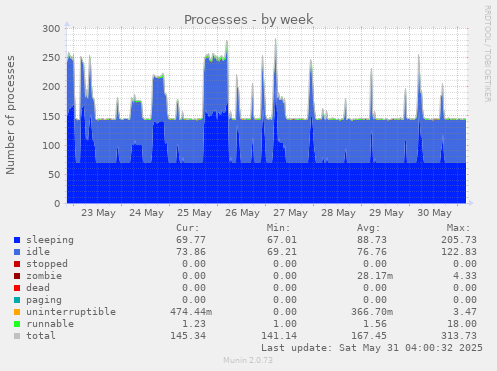The width and height of the screenshot is (497, 371).
Task: Click the '28 May' x-axis label
Action: (338, 213)
